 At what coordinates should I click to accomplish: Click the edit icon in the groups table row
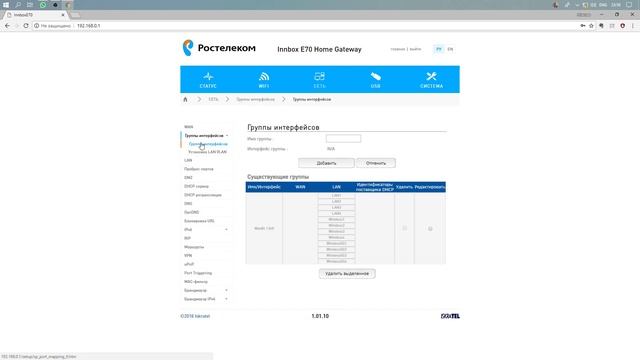pyautogui.click(x=430, y=229)
